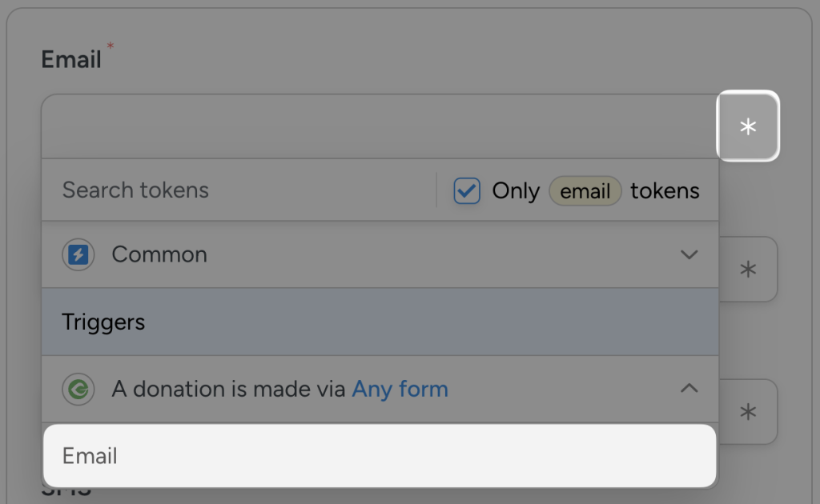
Task: Select the highlighted Email token option
Action: pyautogui.click(x=380, y=456)
